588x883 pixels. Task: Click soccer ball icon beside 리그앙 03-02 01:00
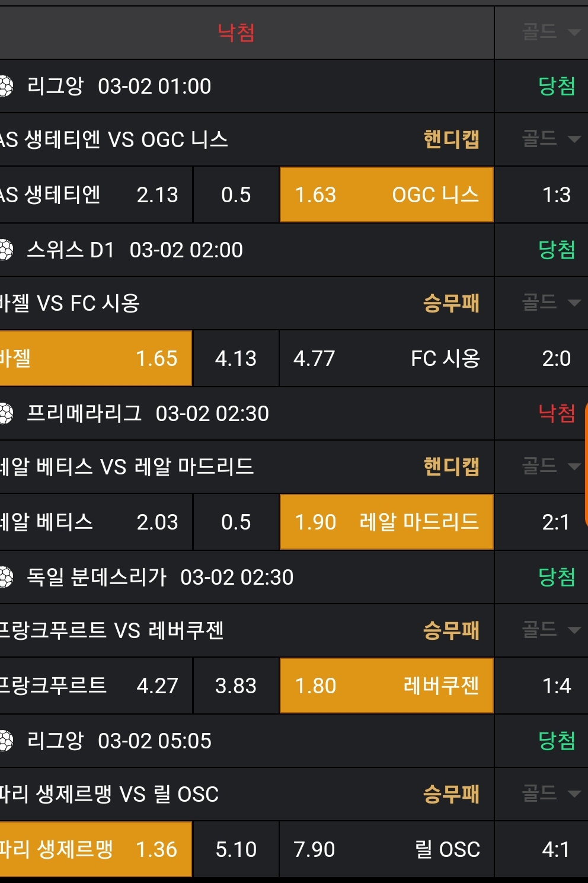[6, 86]
